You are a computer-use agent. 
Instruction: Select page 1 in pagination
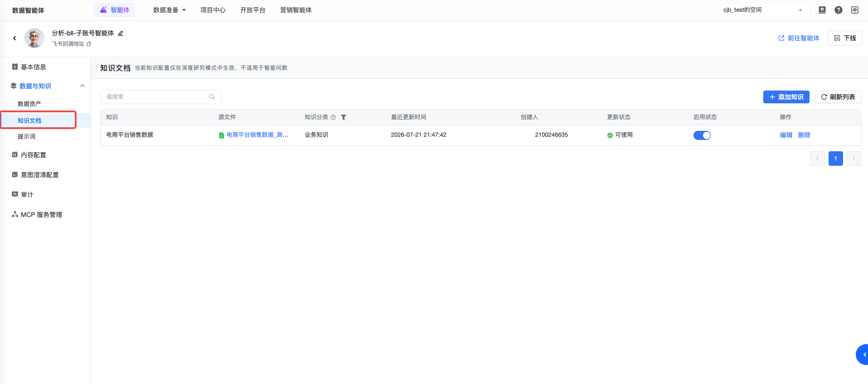coord(836,158)
